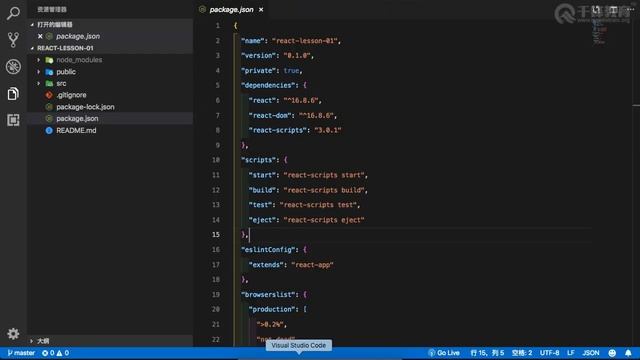The width and height of the screenshot is (640, 360).
Task: Close package.json in open editors list
Action: pos(40,36)
